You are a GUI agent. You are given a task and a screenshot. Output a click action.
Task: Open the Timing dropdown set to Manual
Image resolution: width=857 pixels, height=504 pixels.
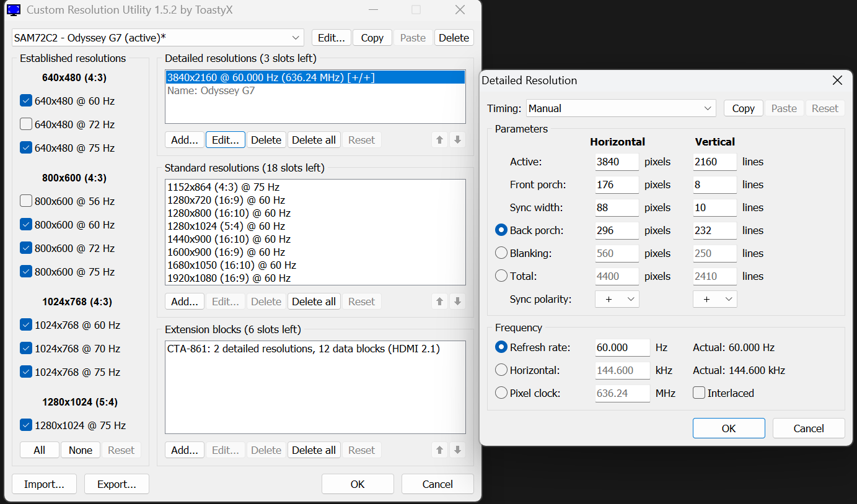pyautogui.click(x=621, y=108)
